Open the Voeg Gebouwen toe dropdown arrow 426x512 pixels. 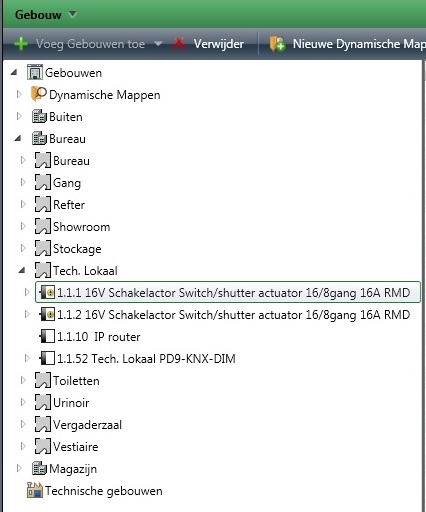[x=158, y=44]
